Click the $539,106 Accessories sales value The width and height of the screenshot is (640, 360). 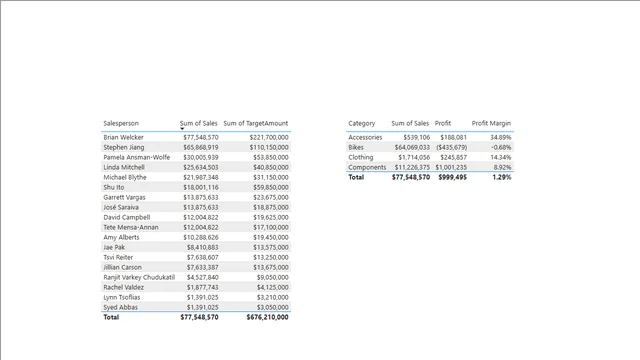point(417,137)
